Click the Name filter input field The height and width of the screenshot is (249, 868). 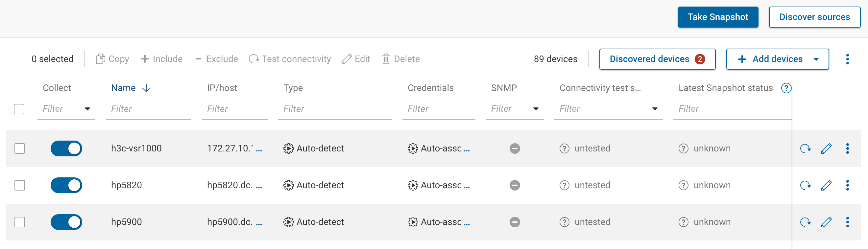[148, 109]
